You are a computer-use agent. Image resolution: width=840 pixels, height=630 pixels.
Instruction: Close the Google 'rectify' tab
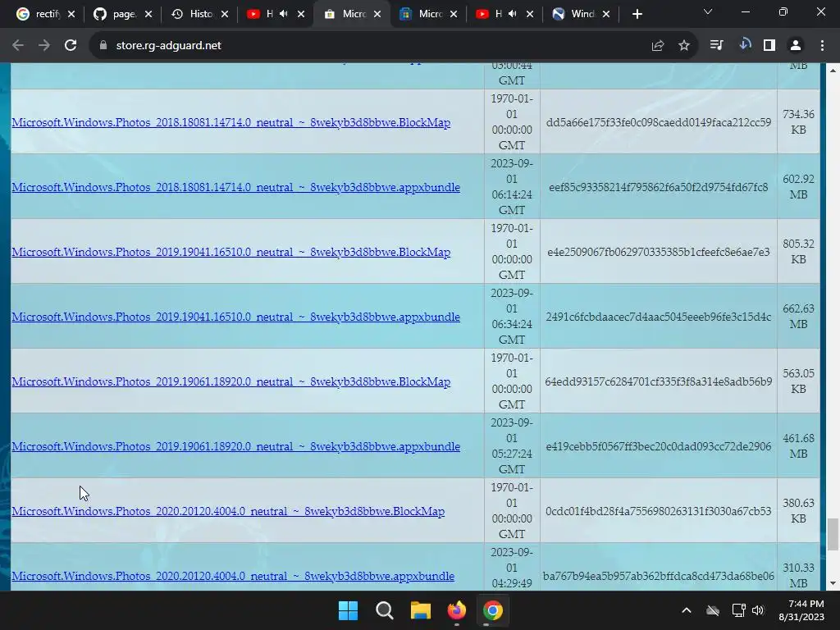click(x=71, y=14)
